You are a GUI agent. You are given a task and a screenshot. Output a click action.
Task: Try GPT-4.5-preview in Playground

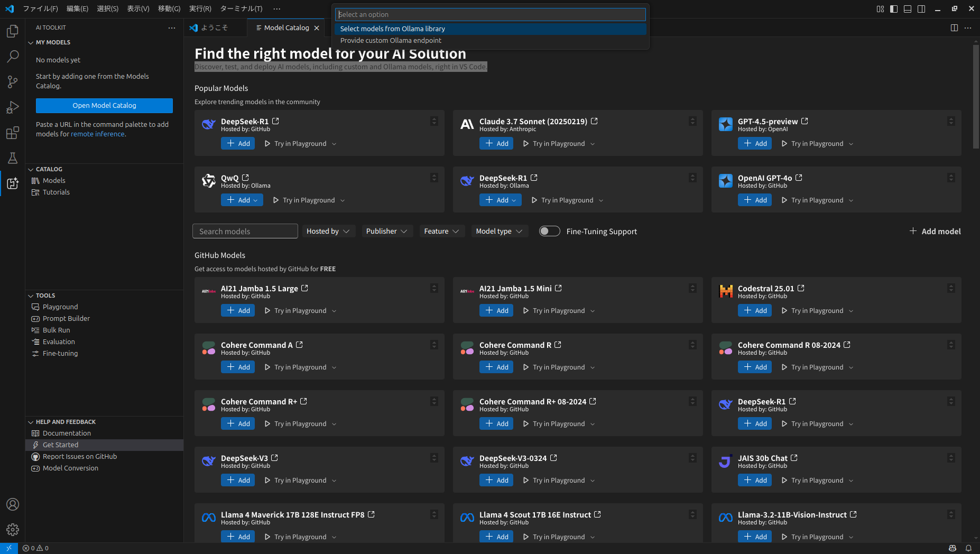812,143
